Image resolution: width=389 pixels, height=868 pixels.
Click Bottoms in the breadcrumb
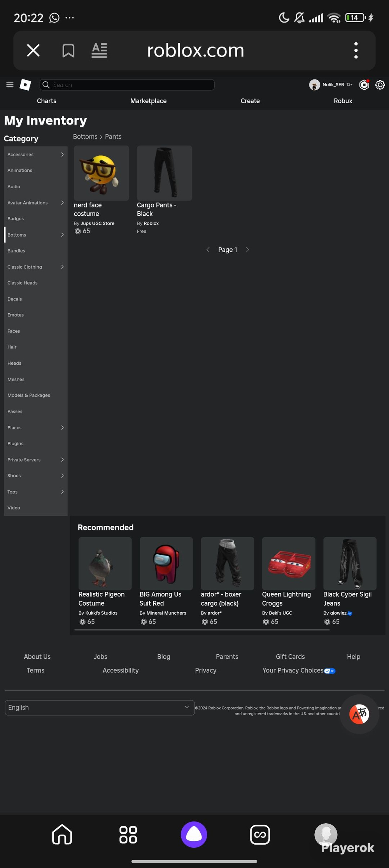(85, 137)
